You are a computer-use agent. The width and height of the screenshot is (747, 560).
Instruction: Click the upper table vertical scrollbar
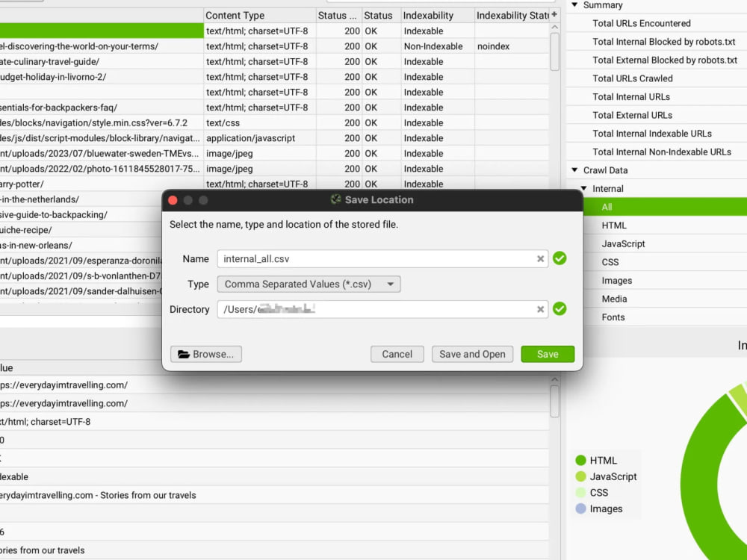click(554, 52)
